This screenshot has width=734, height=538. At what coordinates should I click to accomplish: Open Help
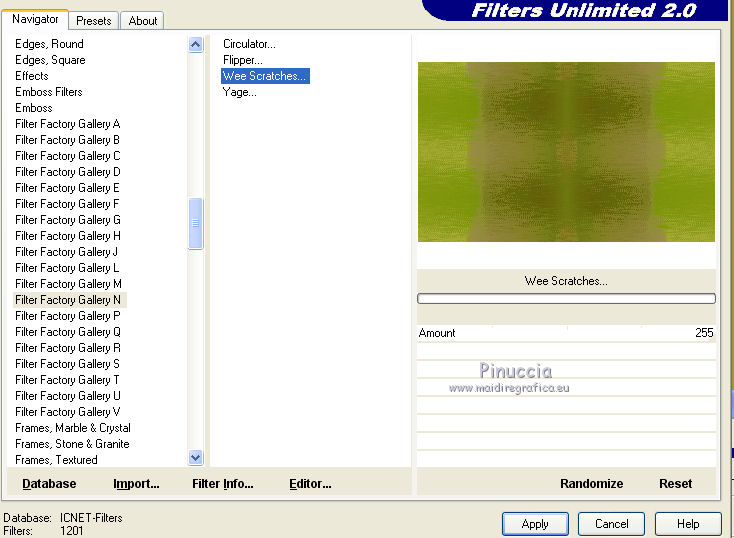click(688, 524)
